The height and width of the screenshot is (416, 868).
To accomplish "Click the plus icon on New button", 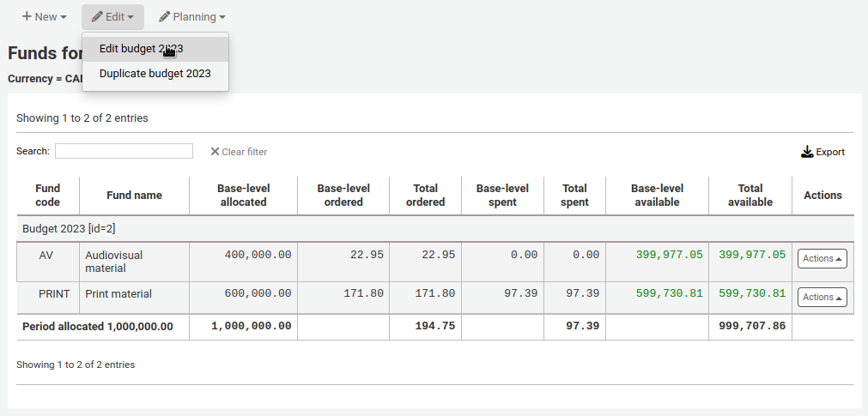I will point(27,17).
